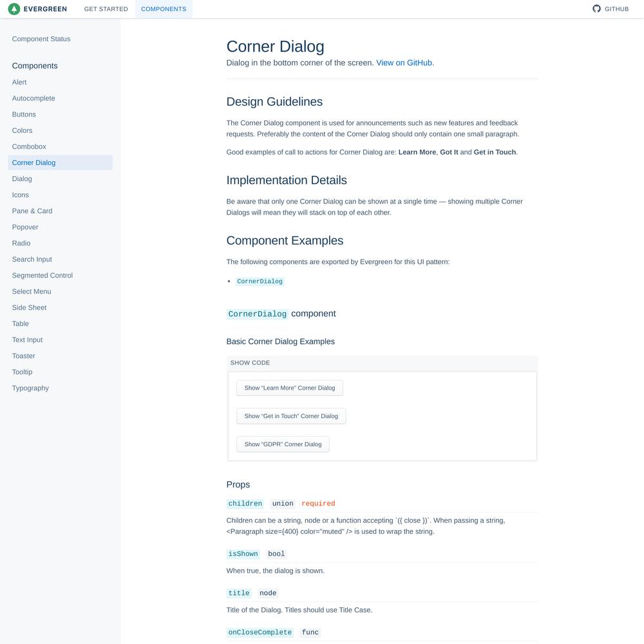Viewport: 644px width, 644px height.
Task: Click Show "Learn More" Corner Dialog button
Action: (290, 388)
